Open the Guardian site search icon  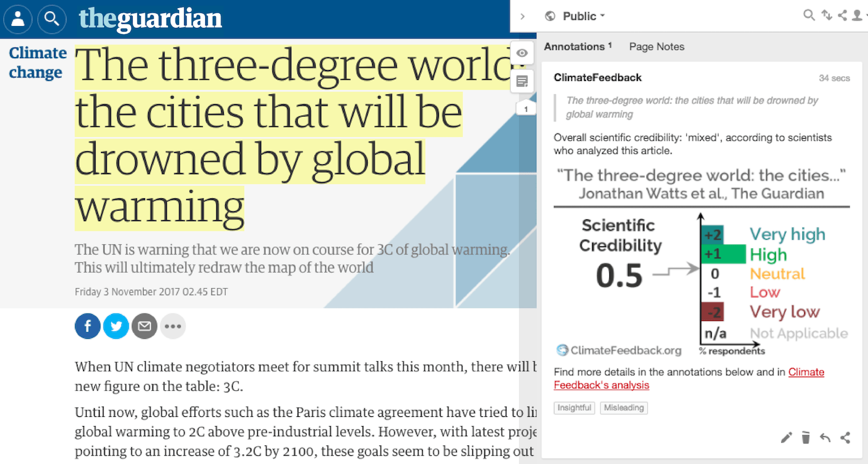52,19
